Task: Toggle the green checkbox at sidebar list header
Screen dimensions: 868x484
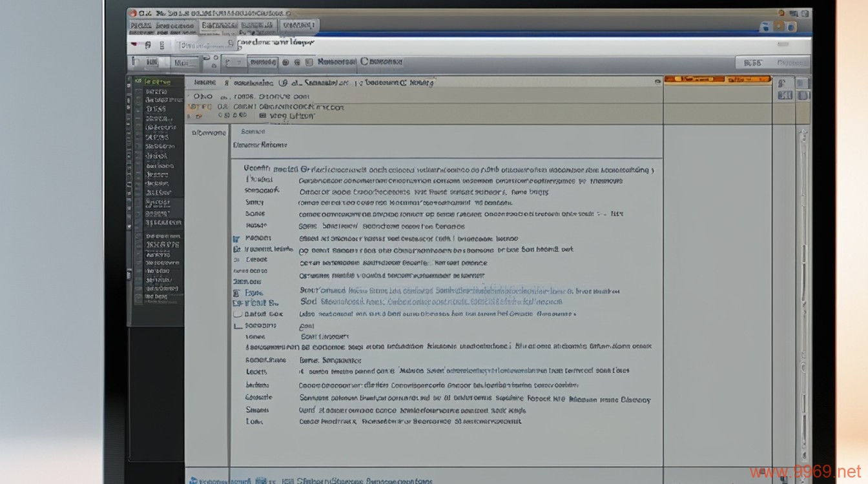Action: (138, 82)
